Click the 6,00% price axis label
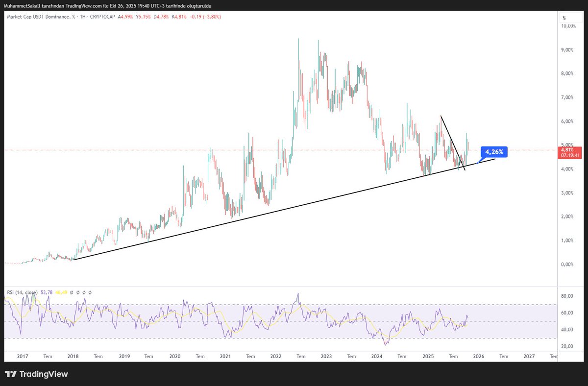588x386 pixels. point(567,121)
